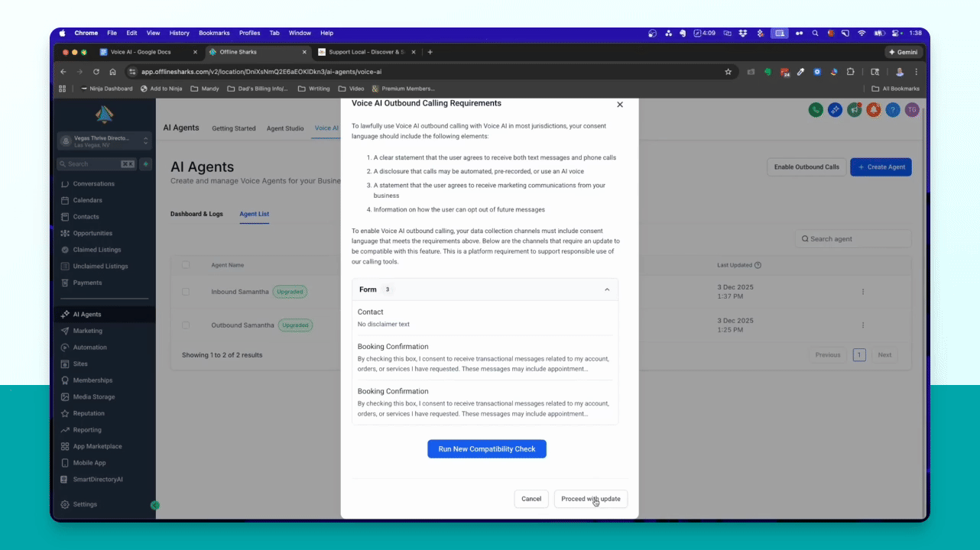
Task: Switch to the Getting Started tab
Action: (234, 128)
